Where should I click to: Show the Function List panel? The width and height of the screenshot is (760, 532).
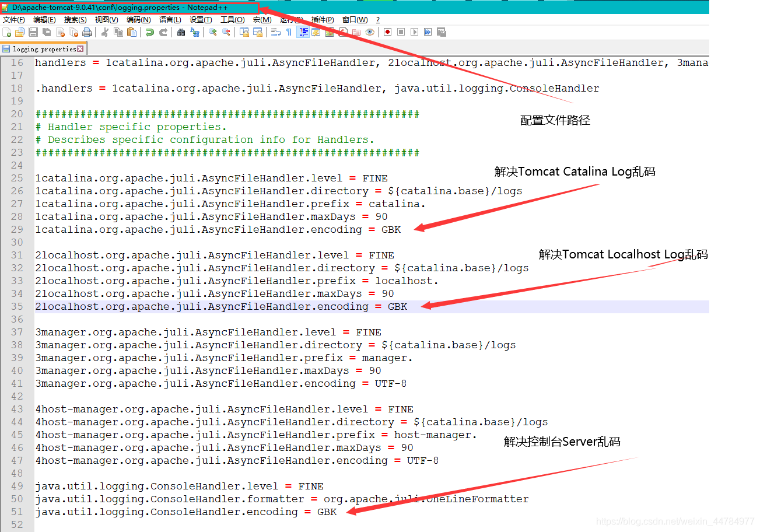343,32
